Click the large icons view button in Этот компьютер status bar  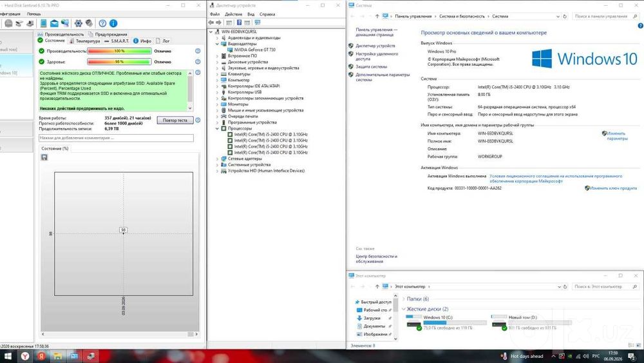638,346
